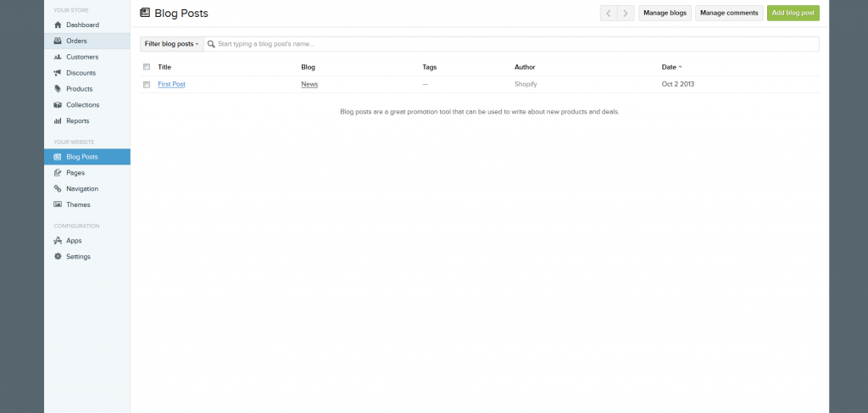Screen dimensions: 868x413
Task: Click the Oct 2 2013 date cell
Action: click(x=678, y=84)
